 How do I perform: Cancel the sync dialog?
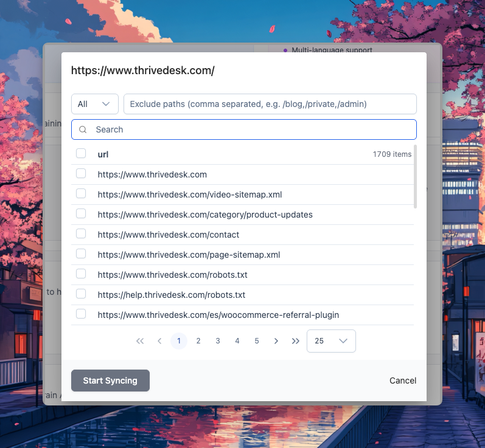coord(403,381)
